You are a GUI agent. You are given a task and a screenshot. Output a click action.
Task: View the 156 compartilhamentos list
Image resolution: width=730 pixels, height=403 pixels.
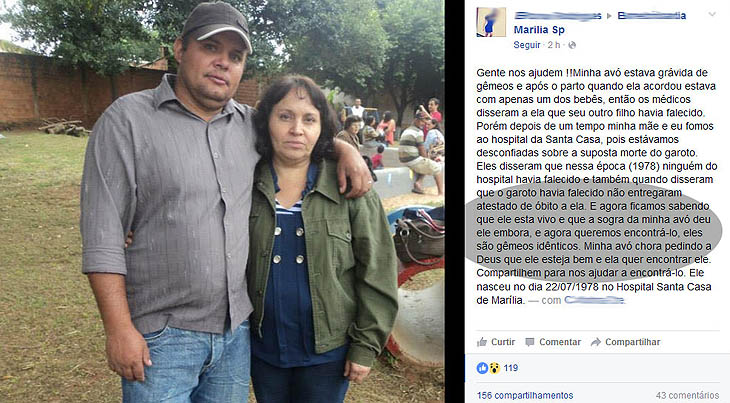point(525,395)
